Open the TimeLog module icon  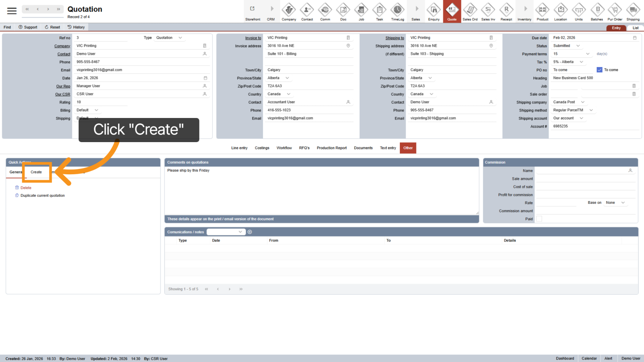[398, 11]
